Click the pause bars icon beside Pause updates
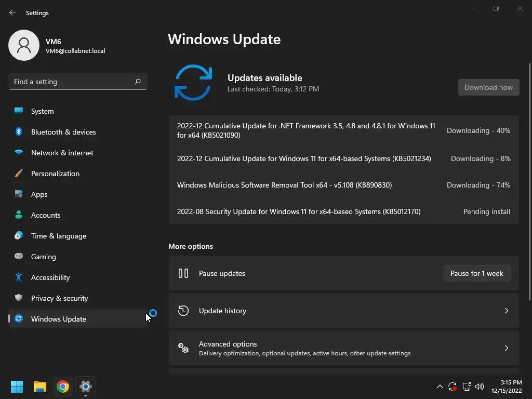 click(183, 273)
